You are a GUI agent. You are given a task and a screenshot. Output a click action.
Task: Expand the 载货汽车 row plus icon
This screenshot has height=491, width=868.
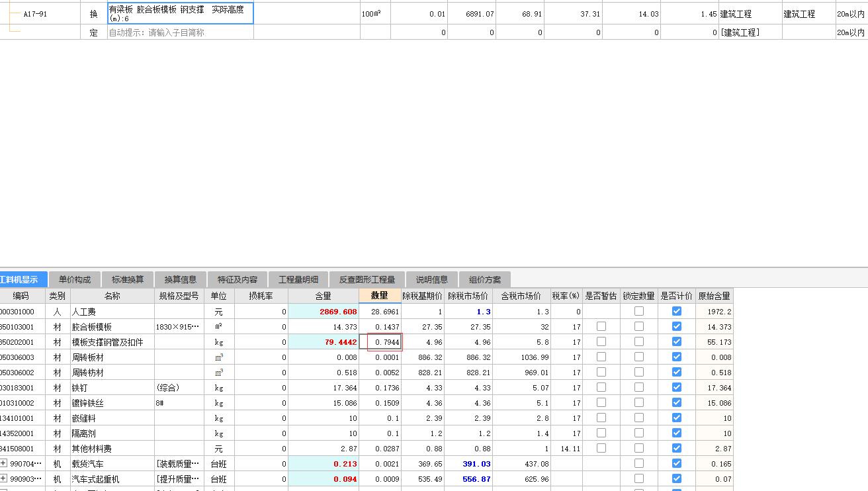pos(3,464)
